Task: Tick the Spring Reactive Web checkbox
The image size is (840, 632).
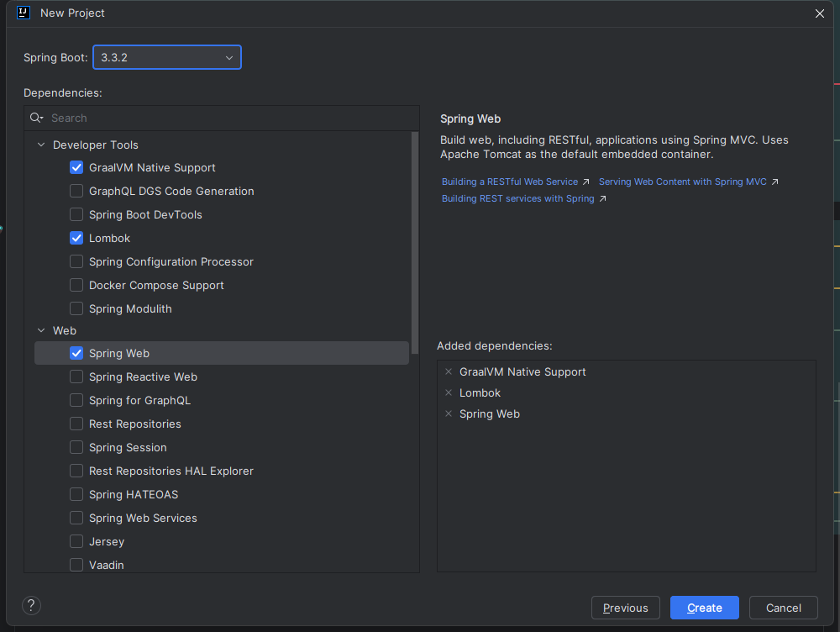Action: pos(76,377)
